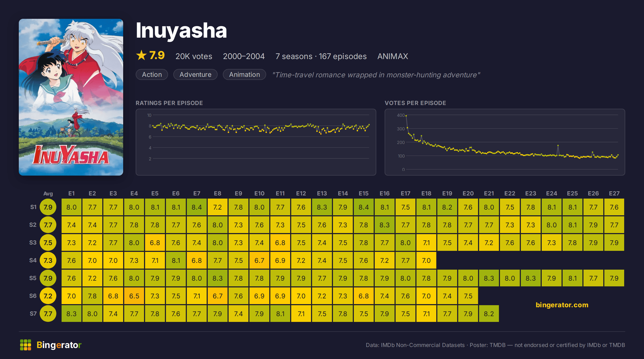The height and width of the screenshot is (359, 644).
Task: Select S1 E7 cell rated 8.4
Action: [197, 207]
